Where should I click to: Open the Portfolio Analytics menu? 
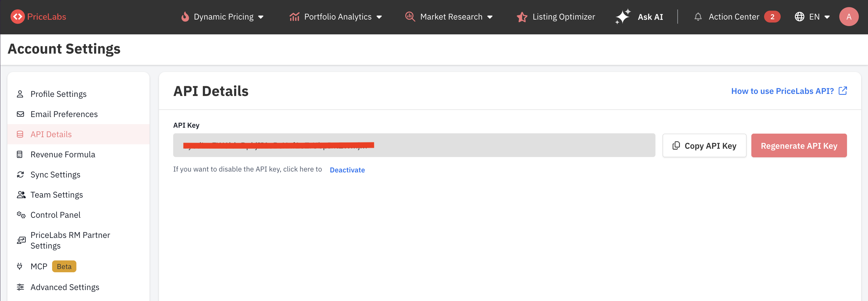coord(336,17)
